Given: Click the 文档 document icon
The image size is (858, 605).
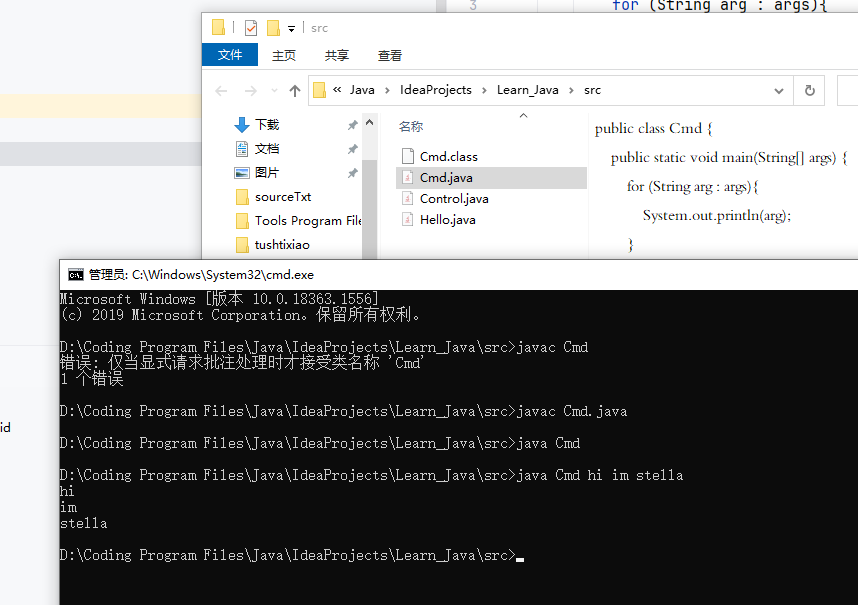Looking at the screenshot, I should [242, 149].
